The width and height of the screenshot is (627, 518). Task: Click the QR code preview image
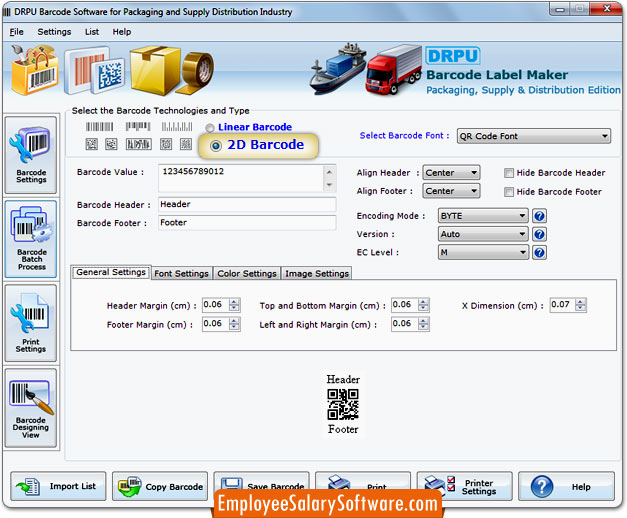pyautogui.click(x=343, y=404)
